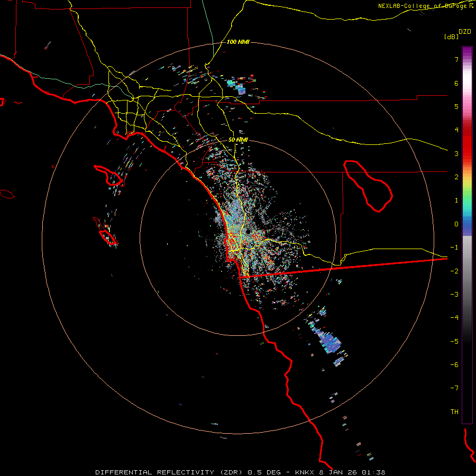The height and width of the screenshot is (476, 476).
Task: Select the 4 dB scale label
Action: 456,130
